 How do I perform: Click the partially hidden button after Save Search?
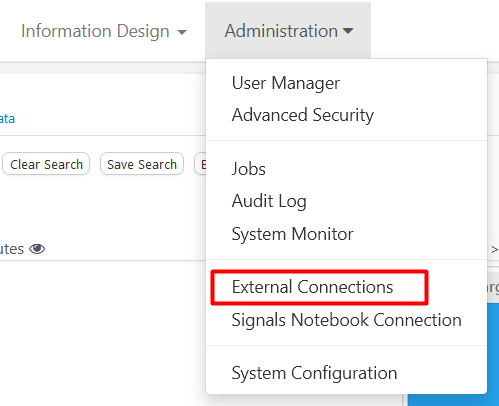200,164
